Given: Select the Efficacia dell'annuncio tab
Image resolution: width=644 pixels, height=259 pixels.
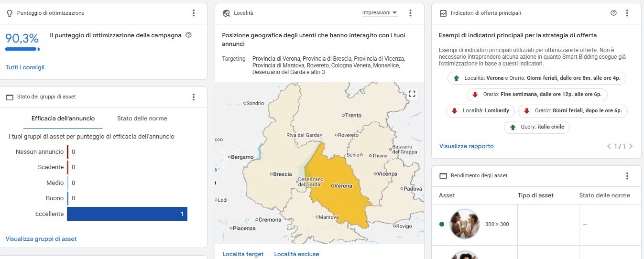Looking at the screenshot, I should pos(63,119).
